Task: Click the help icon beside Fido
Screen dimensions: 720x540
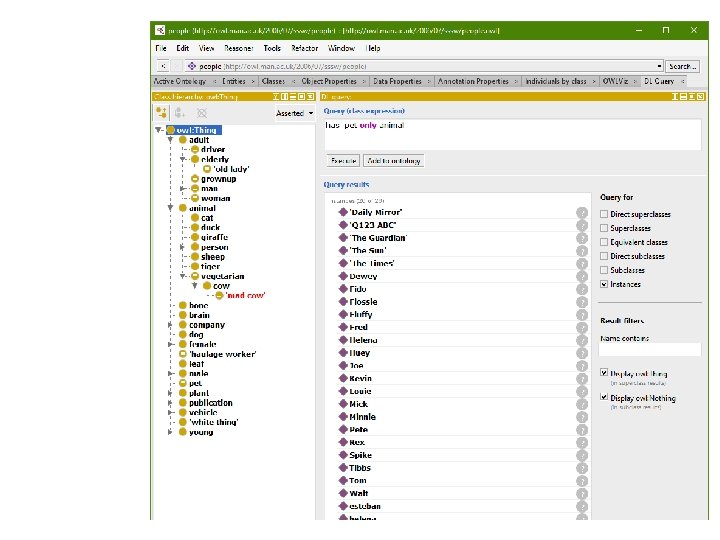Action: pyautogui.click(x=582, y=289)
